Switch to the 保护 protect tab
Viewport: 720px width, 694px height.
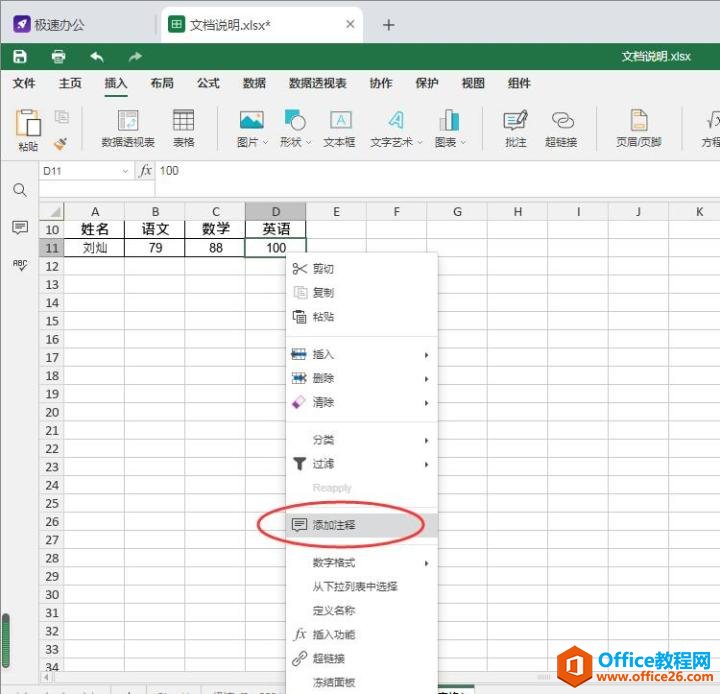tap(427, 83)
